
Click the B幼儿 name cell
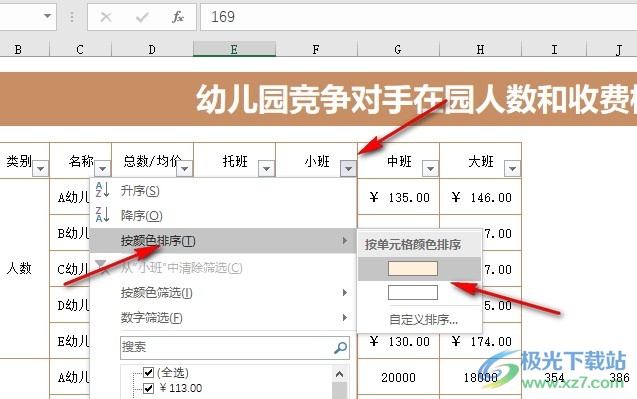pyautogui.click(x=70, y=233)
